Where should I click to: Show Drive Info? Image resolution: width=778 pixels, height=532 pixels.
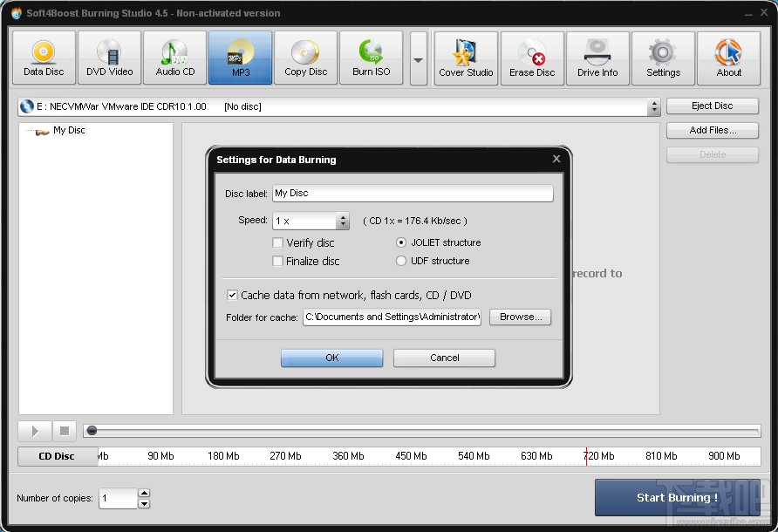pyautogui.click(x=597, y=57)
